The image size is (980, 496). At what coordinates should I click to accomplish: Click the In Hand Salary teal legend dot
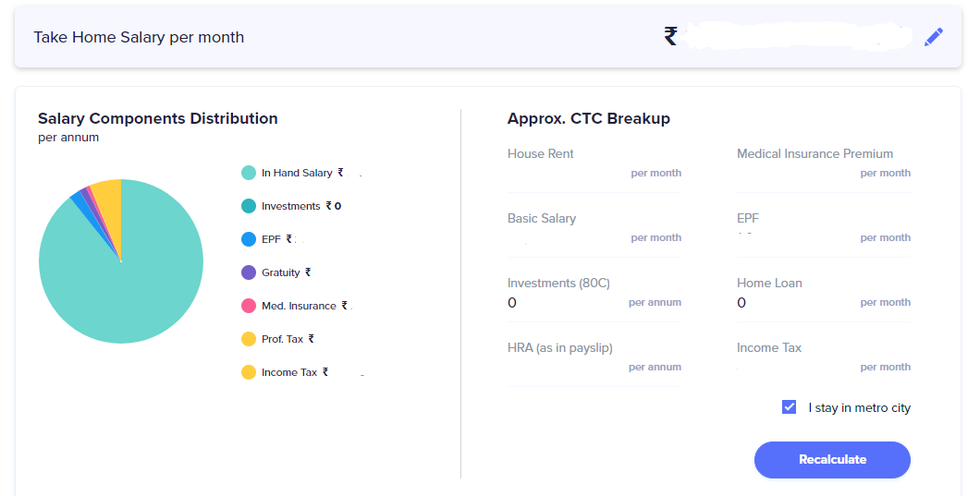click(248, 173)
